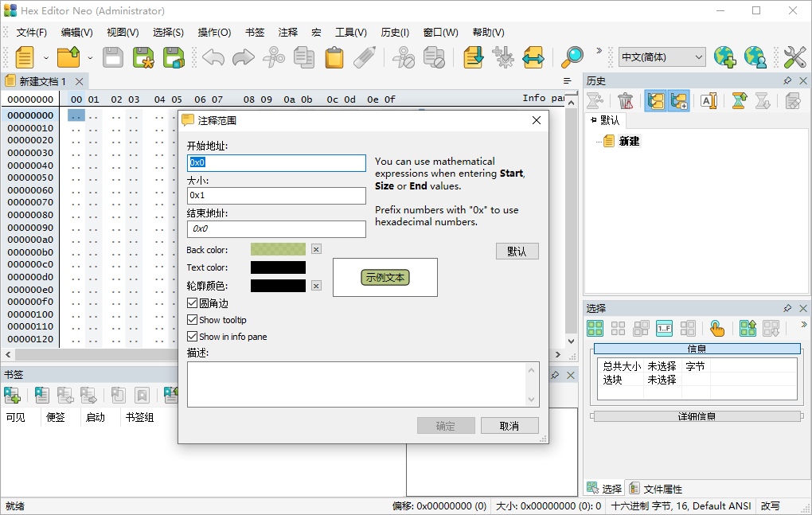Uncheck the 圆角边 checkbox
This screenshot has width=812, height=515.
(x=193, y=302)
